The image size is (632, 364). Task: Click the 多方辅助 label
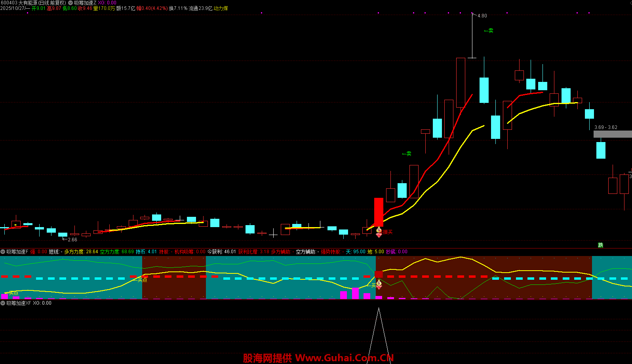click(281, 252)
